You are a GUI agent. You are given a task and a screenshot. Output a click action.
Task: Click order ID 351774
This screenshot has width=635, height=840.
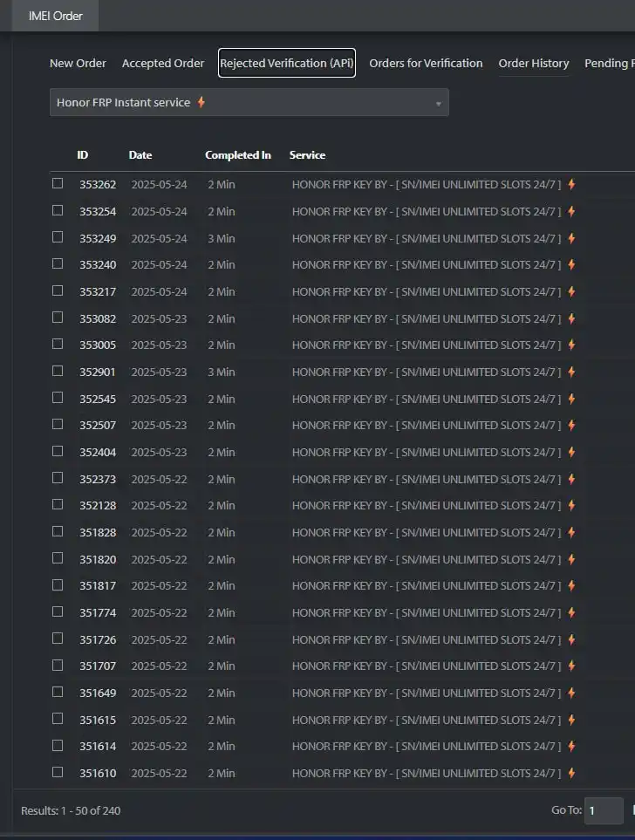pyautogui.click(x=98, y=613)
